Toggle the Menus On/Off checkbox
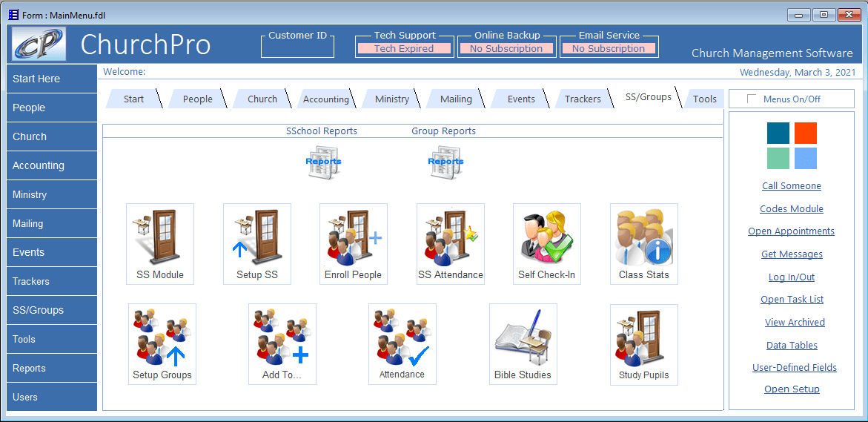This screenshot has height=422, width=868. pyautogui.click(x=751, y=99)
